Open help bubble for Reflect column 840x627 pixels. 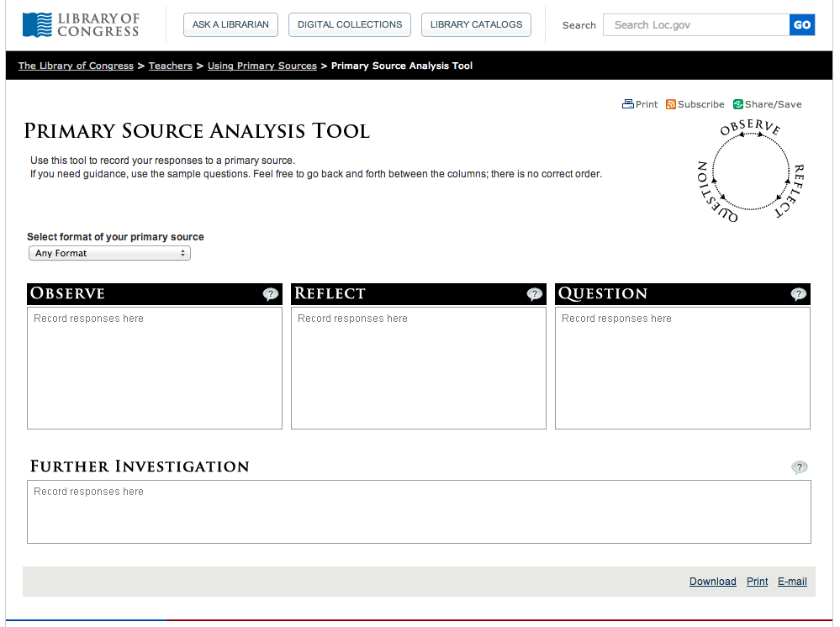coord(534,294)
